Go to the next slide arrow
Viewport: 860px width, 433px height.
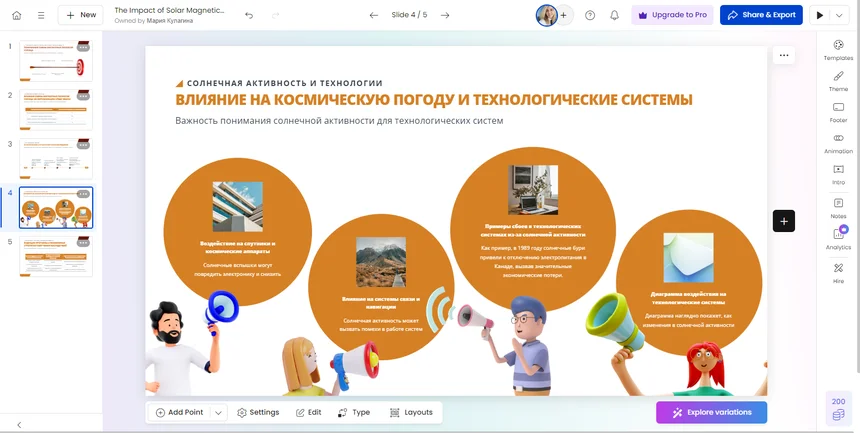(x=445, y=15)
